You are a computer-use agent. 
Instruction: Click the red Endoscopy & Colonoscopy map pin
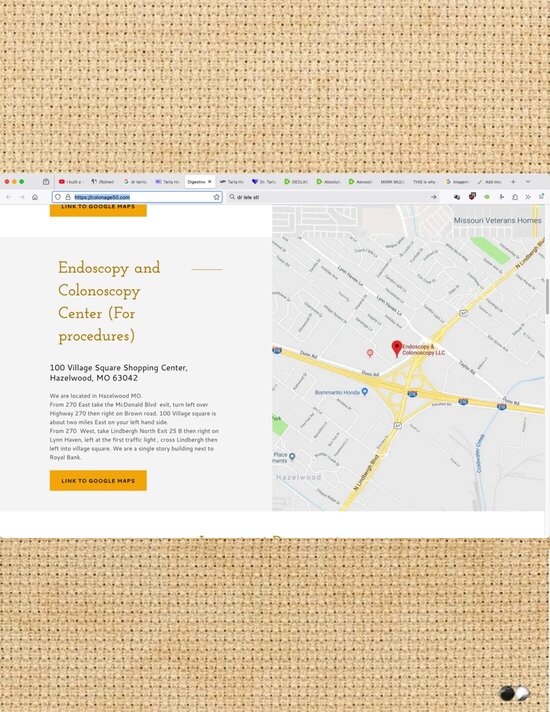click(x=397, y=348)
